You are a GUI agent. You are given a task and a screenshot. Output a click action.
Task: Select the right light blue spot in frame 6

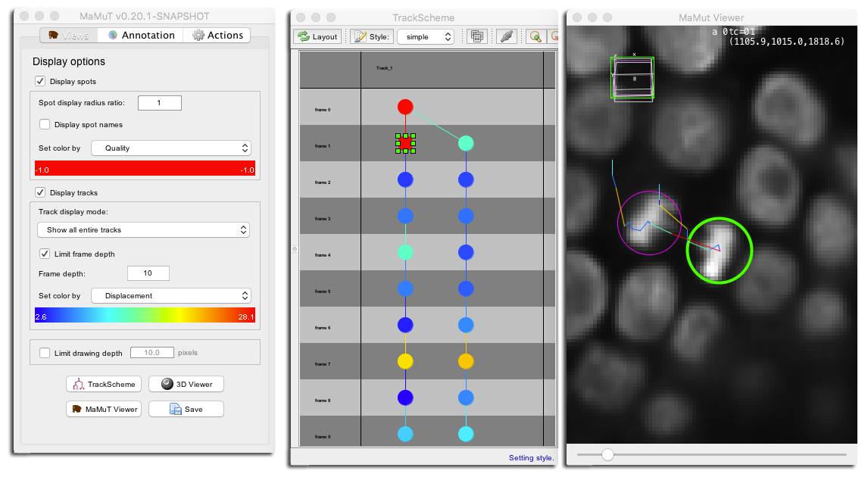coord(466,325)
